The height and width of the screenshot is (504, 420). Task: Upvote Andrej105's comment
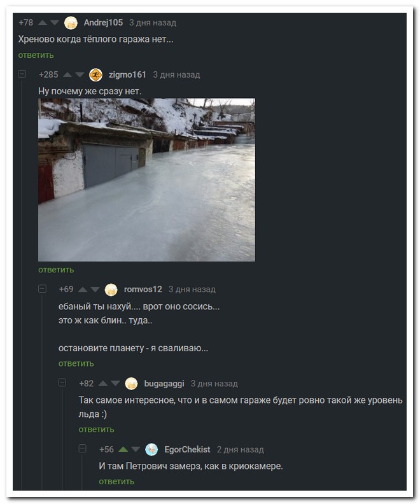pos(43,22)
